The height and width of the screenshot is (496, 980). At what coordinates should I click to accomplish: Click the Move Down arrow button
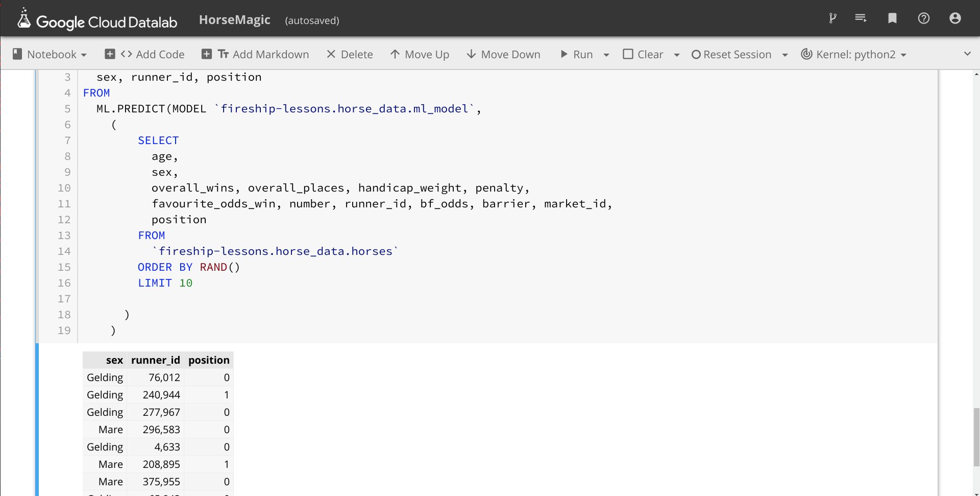pyautogui.click(x=503, y=54)
